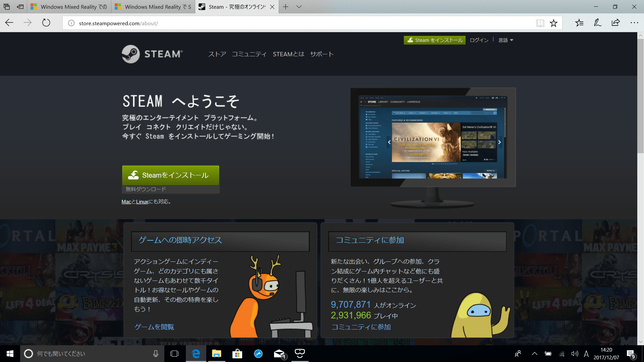Viewport: 644px width, 362px height.
Task: Share this page using the share icon
Action: tap(615, 22)
